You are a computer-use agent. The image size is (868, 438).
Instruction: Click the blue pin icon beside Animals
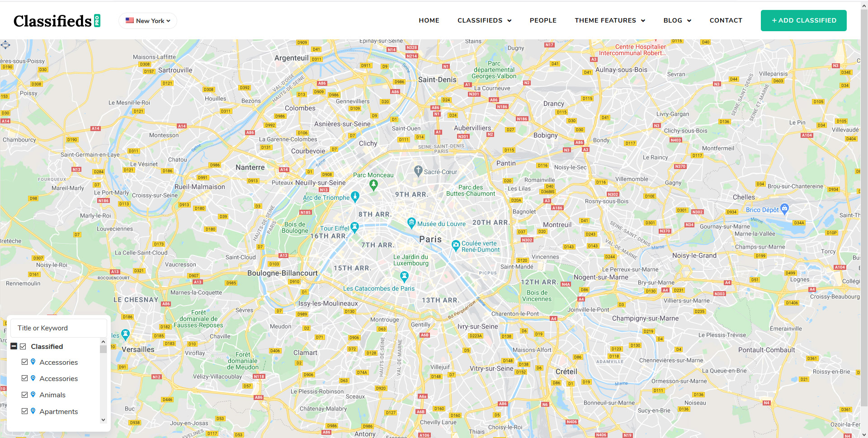[33, 395]
